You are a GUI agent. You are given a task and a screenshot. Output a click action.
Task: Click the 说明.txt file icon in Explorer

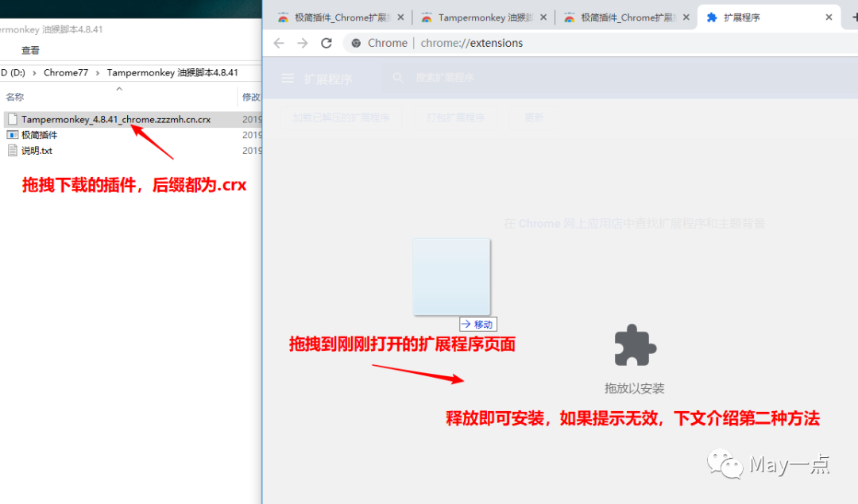[13, 150]
